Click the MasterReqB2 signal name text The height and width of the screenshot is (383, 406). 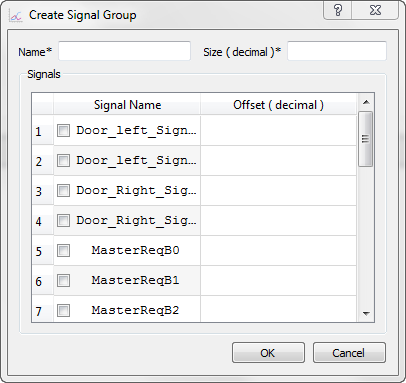click(x=135, y=310)
